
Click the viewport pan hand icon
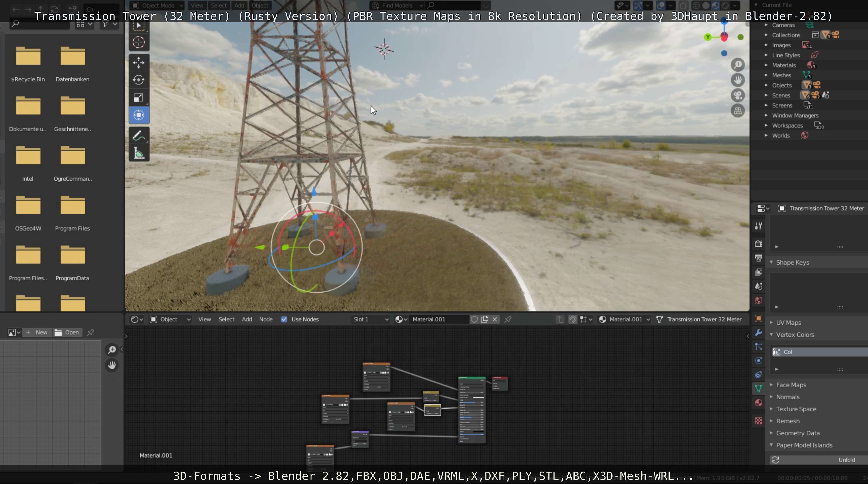click(738, 80)
